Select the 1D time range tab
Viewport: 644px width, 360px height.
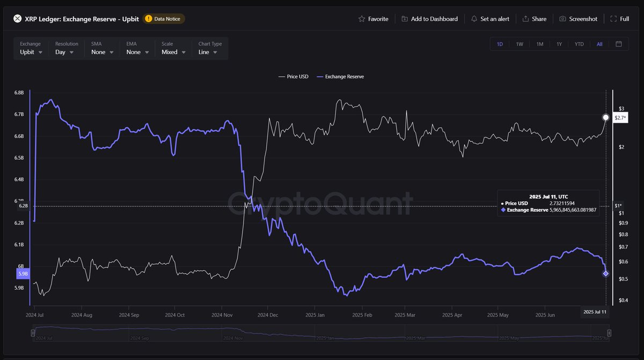500,44
